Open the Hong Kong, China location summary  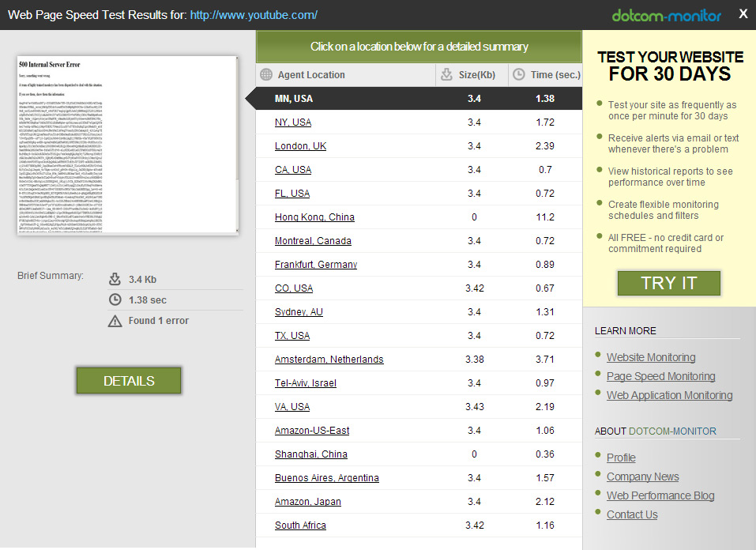[x=314, y=217]
